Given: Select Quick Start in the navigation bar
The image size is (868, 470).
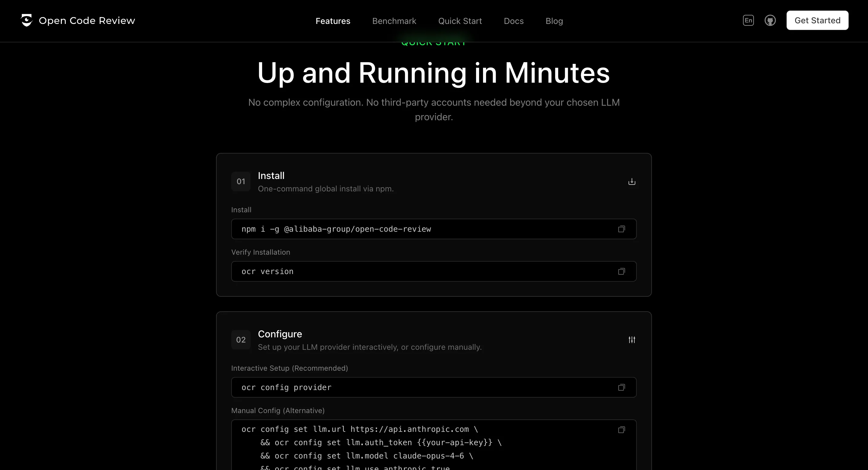Looking at the screenshot, I should pyautogui.click(x=460, y=21).
